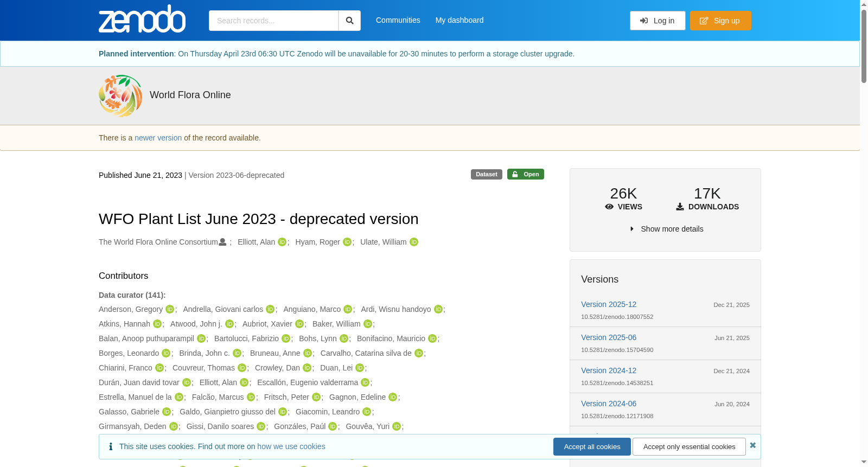Open Version 2025-12 of the record

(x=609, y=304)
